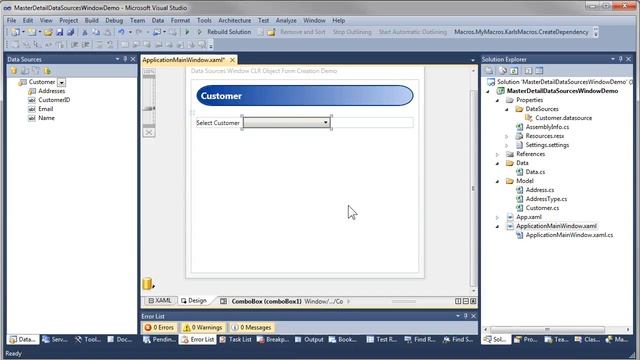
Task: Click the Macros.MyMacros.KarlsMacros.CreateDependency button
Action: [521, 32]
